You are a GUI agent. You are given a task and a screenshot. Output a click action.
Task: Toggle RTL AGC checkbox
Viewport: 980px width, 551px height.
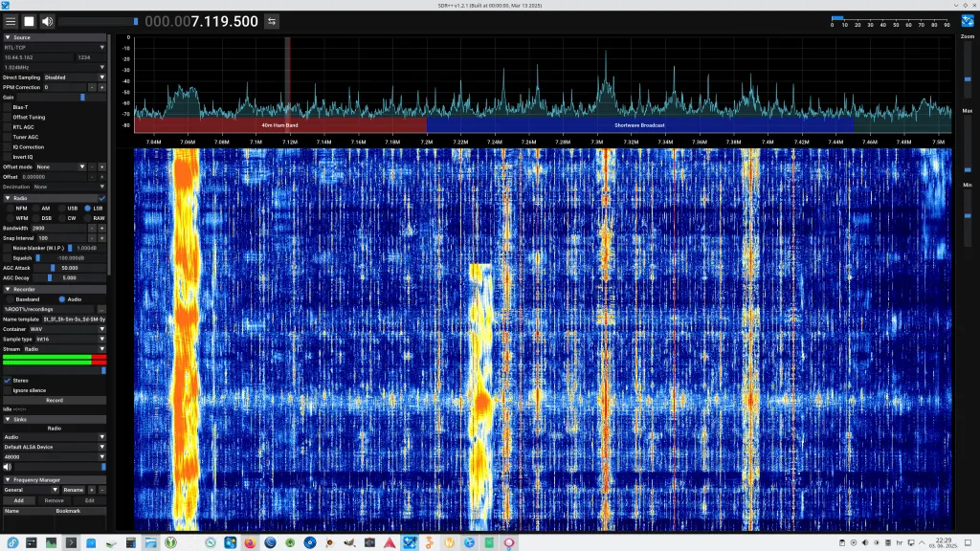tap(8, 127)
